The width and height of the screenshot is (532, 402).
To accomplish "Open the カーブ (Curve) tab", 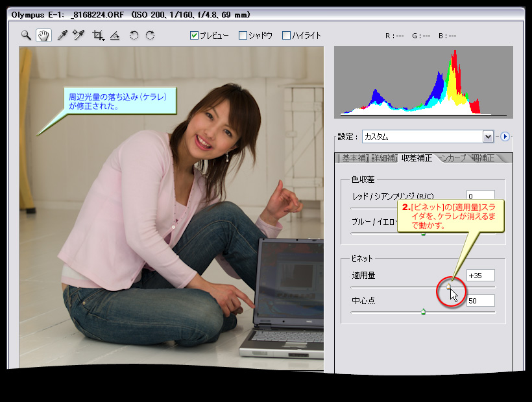I will 453,158.
